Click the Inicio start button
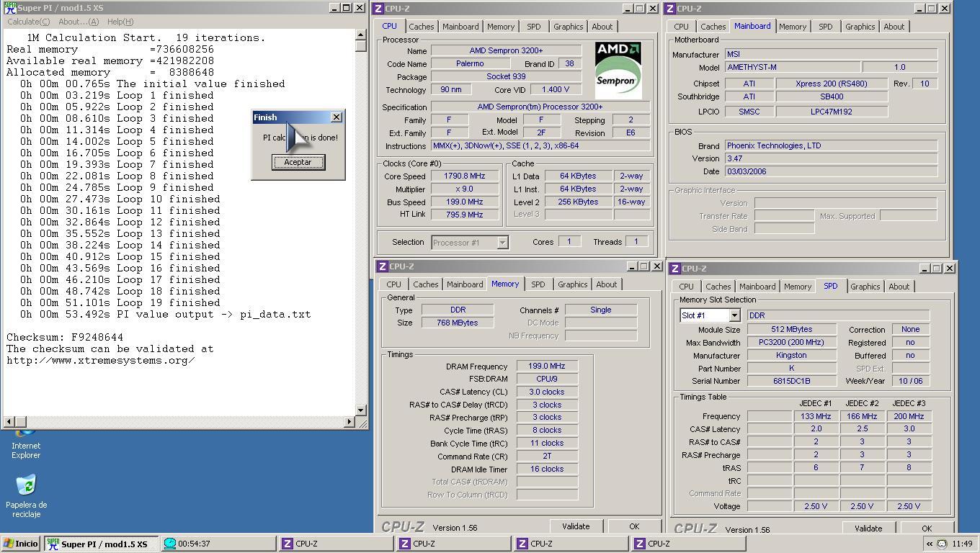980x553 pixels. [21, 544]
